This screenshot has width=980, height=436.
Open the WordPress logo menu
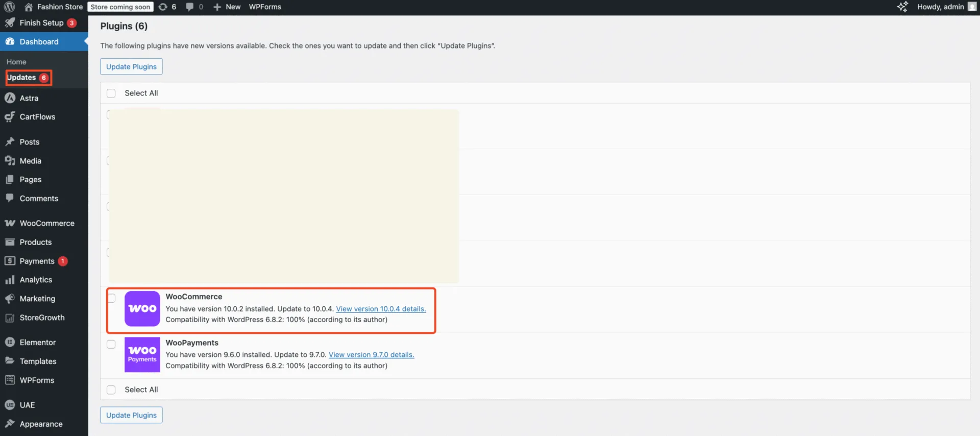(9, 7)
